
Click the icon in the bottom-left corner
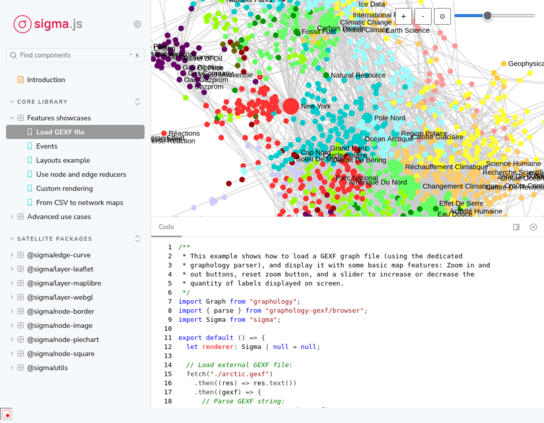click(6, 414)
